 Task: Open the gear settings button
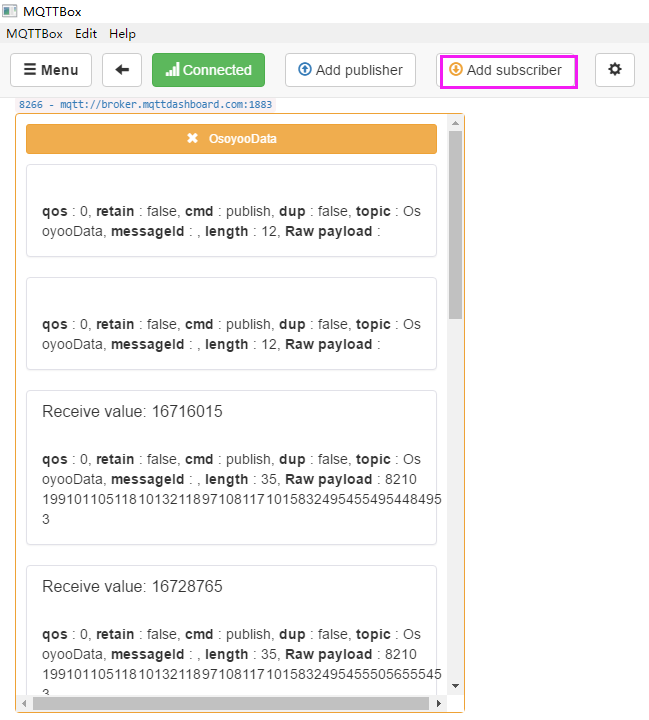pos(615,70)
